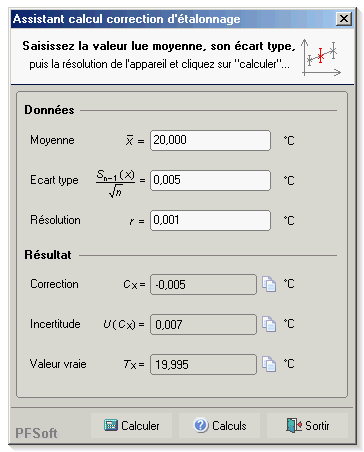Click the question mark help icon
Image resolution: width=364 pixels, height=452 pixels.
pyautogui.click(x=201, y=425)
